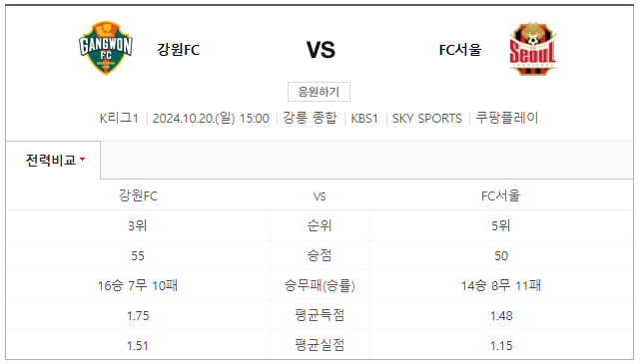Click the SKY SPORTS broadcaster label
The image size is (640, 364).
pyautogui.click(x=427, y=119)
